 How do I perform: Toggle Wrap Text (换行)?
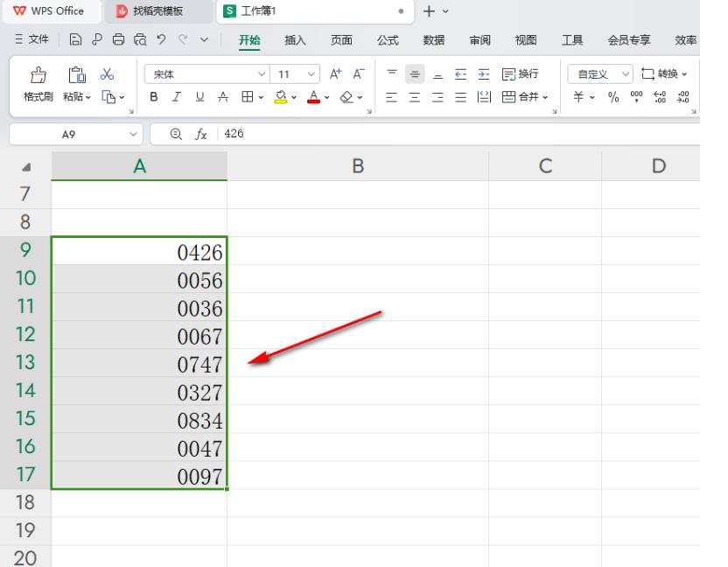click(x=521, y=73)
